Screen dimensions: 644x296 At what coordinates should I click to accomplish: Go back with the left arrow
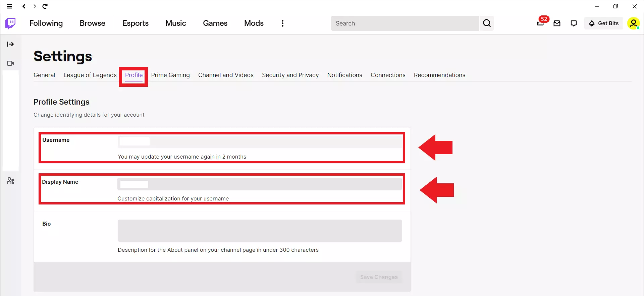24,6
